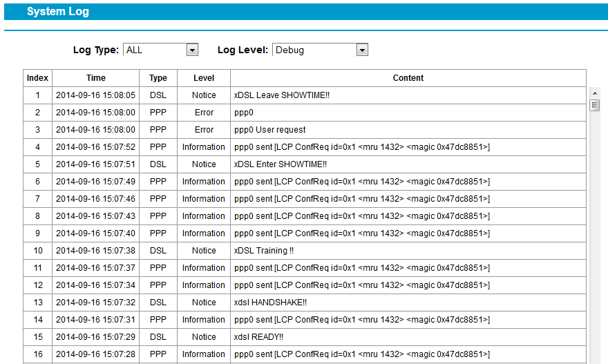Click the 'xdsl HANDSHAKE!!' log entry
The image size is (608, 364).
coord(270,303)
